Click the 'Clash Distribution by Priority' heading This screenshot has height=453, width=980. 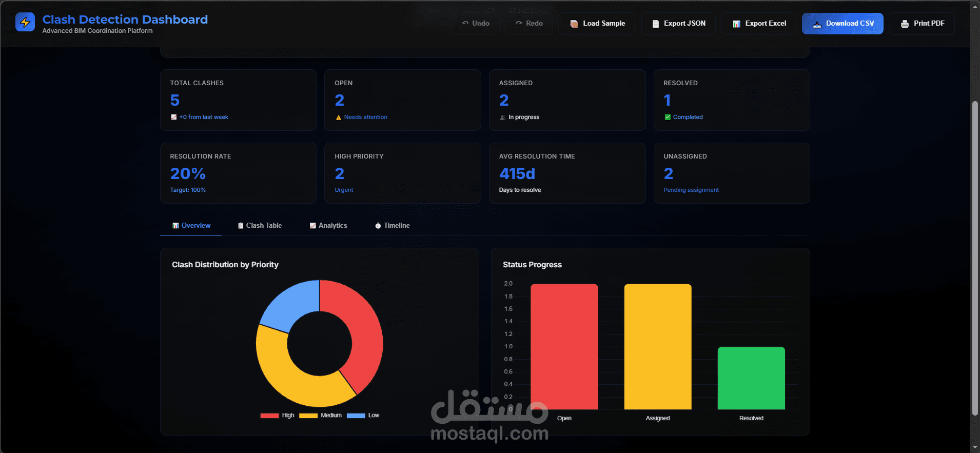[x=225, y=265]
